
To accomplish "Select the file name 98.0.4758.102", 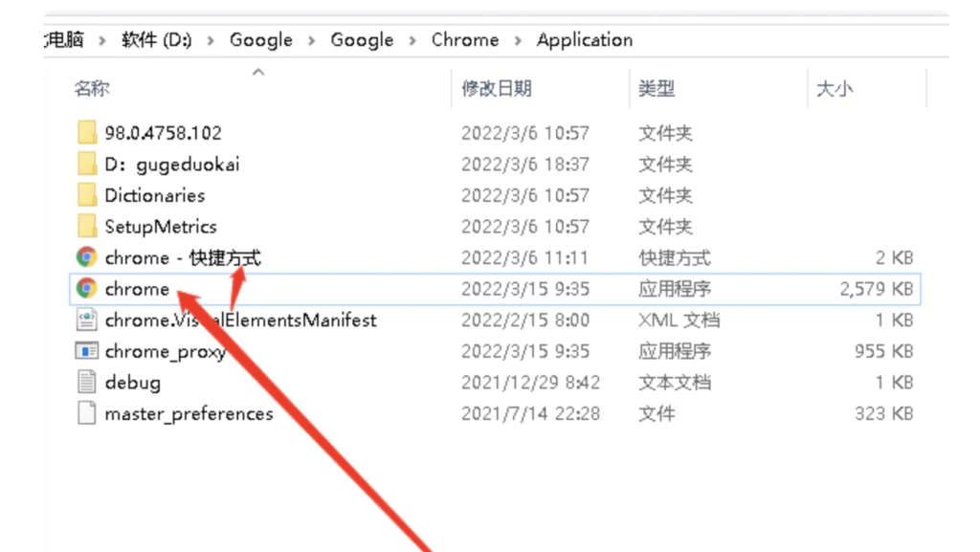I will pos(163,133).
